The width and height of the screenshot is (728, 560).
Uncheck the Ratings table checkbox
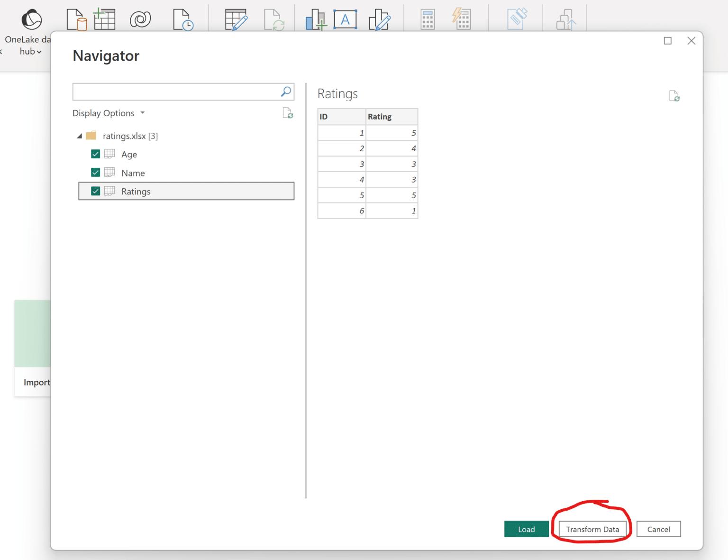click(95, 191)
